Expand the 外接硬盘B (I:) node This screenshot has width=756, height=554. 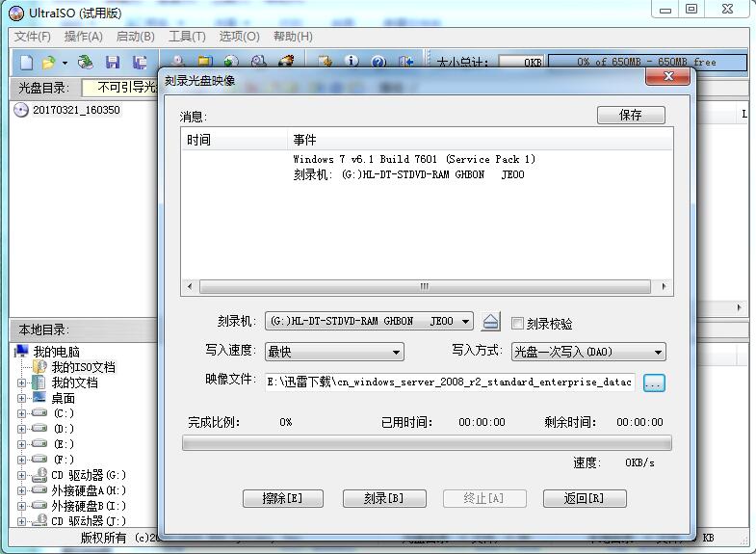pos(21,506)
